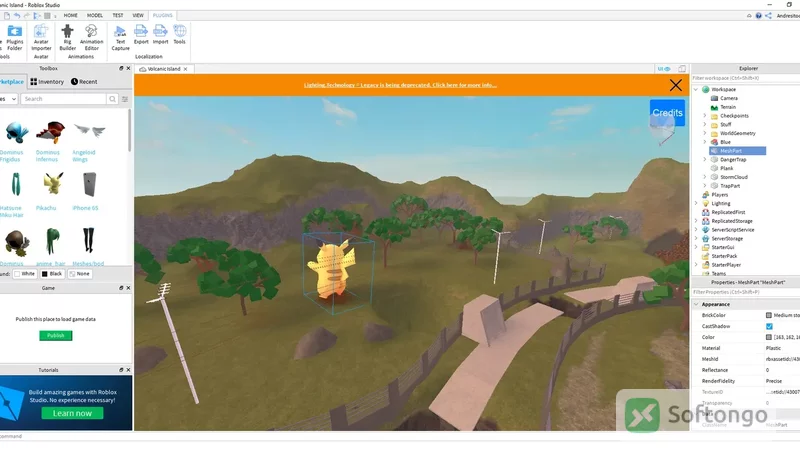Set background to White

tap(24, 274)
